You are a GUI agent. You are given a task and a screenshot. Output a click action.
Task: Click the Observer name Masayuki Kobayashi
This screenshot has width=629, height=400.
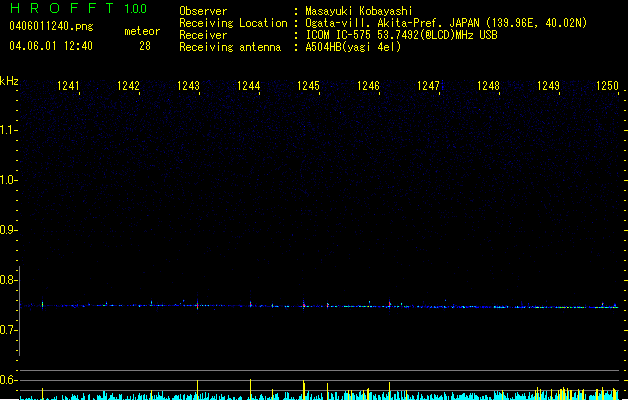pyautogui.click(x=359, y=11)
